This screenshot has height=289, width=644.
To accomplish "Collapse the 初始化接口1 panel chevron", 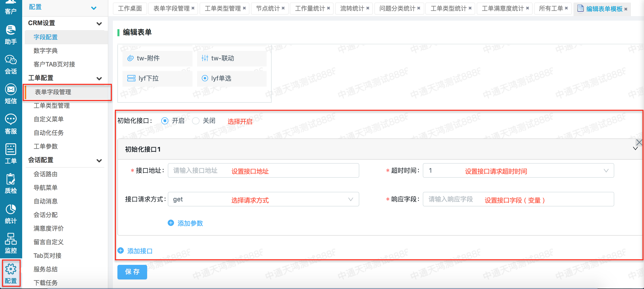I will click(x=635, y=149).
